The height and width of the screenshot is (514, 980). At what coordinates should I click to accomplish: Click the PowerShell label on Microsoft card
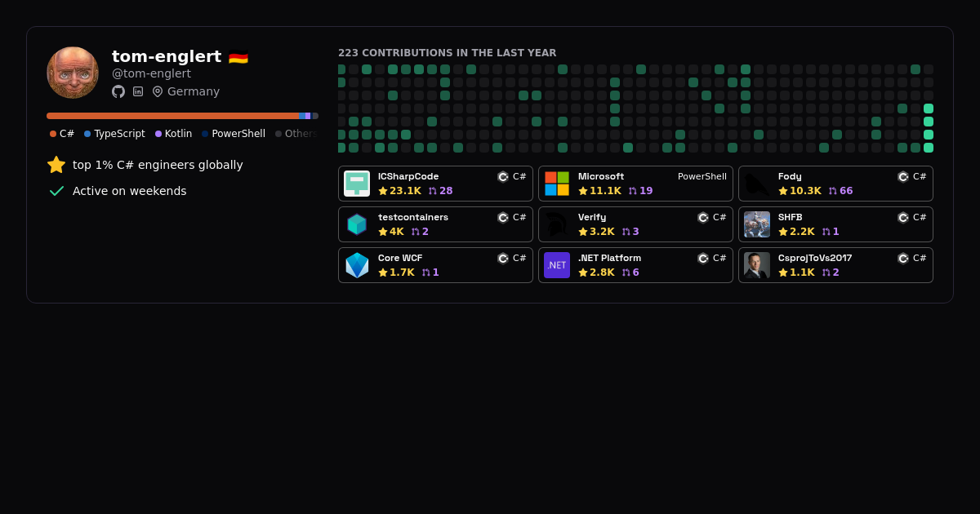tap(702, 176)
